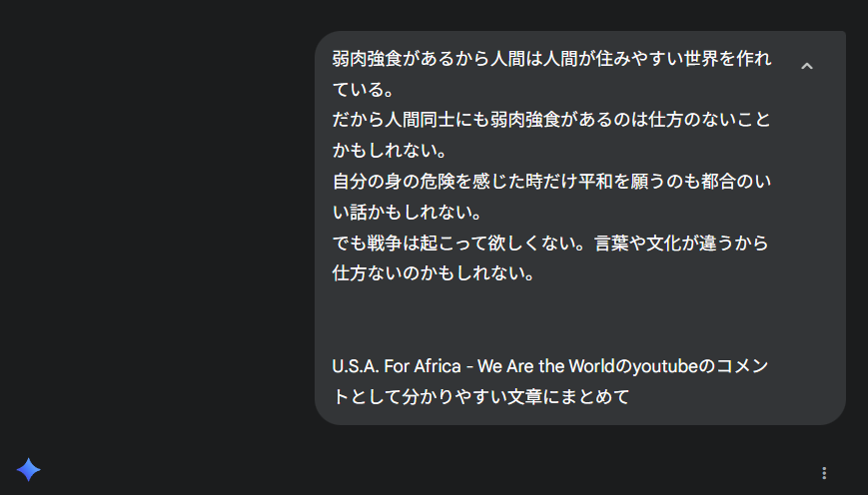Click the line starting with 自分の身の危険
The height and width of the screenshot is (495, 868).
551,182
